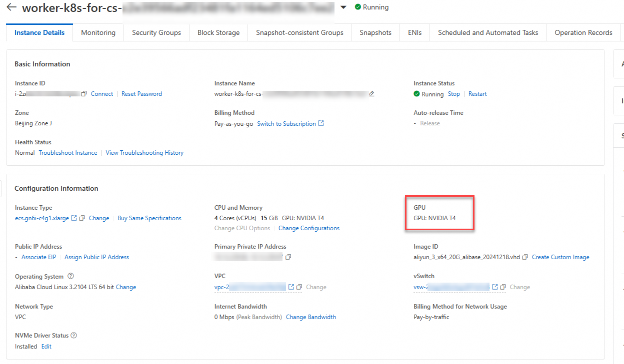624x364 pixels.
Task: Show Operating System help tooltip icon
Action: tap(70, 276)
